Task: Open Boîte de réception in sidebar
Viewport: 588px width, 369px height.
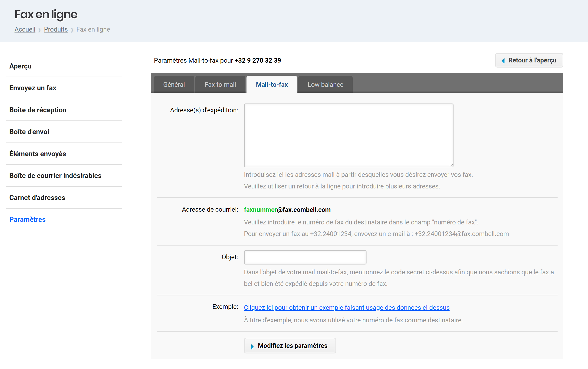Action: [x=38, y=110]
